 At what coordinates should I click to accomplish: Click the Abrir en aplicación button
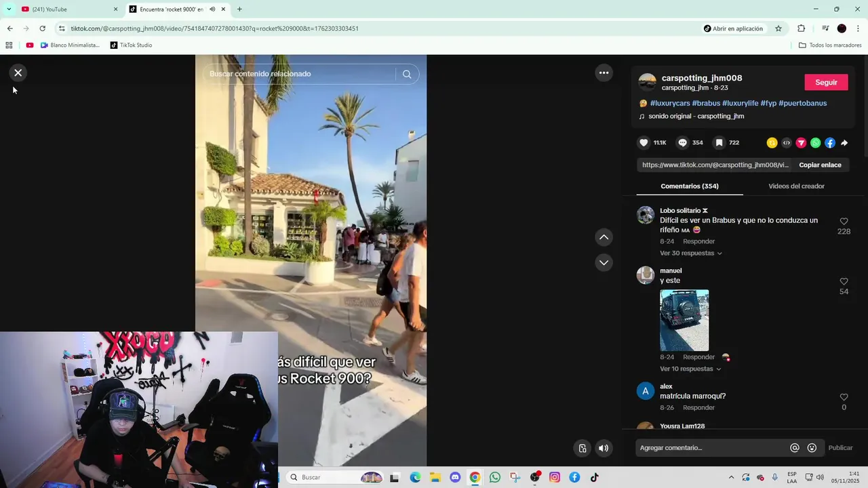click(x=733, y=28)
